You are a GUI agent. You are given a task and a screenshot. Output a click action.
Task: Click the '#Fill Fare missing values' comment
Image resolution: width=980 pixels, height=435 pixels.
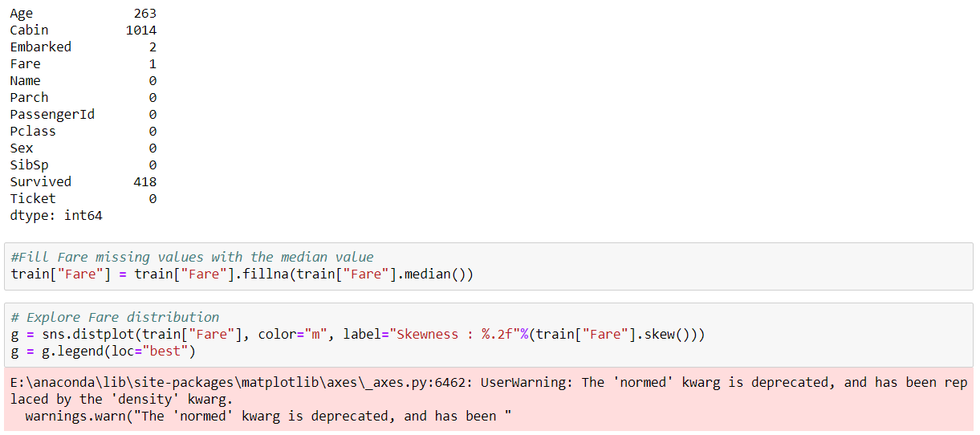(193, 258)
